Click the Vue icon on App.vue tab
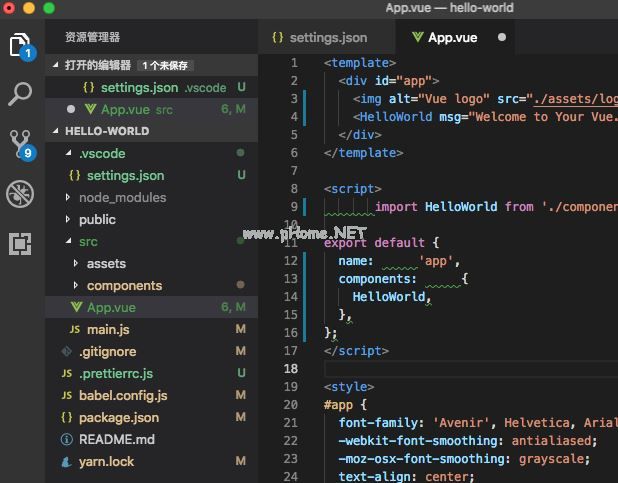 coord(418,37)
